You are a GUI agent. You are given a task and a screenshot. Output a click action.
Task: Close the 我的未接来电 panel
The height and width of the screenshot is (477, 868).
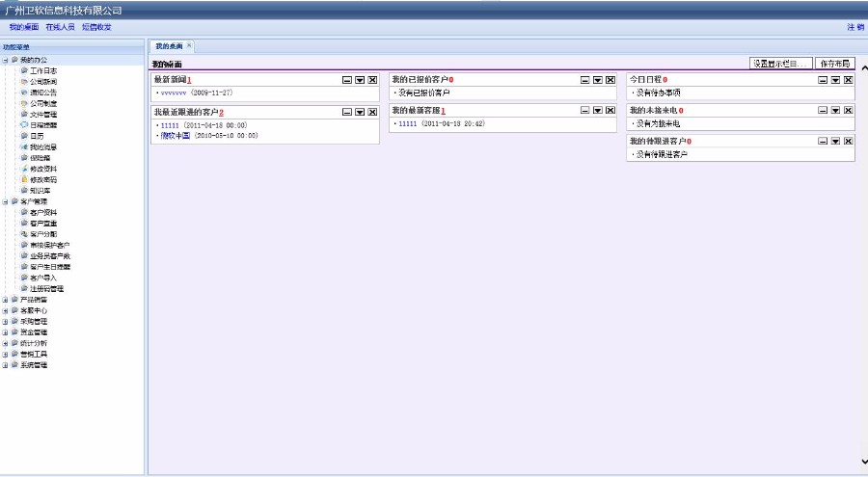click(x=849, y=111)
